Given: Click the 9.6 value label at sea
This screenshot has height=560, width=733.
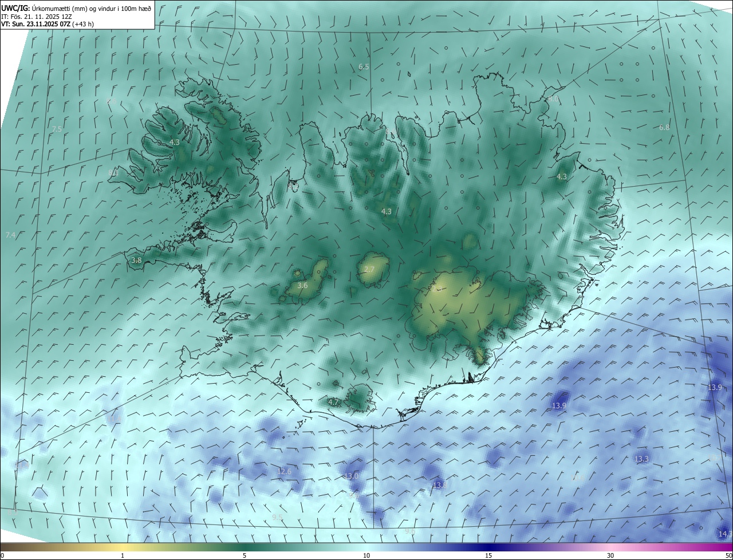Looking at the screenshot, I should coord(410,532).
